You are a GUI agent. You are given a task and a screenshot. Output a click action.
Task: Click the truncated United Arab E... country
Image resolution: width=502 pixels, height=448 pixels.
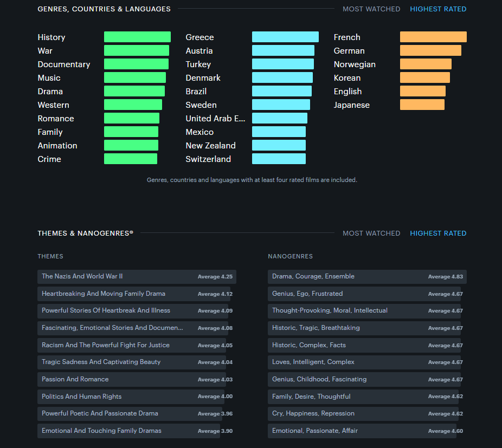click(x=215, y=119)
